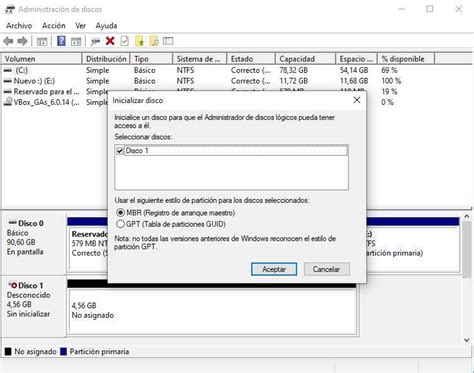The width and height of the screenshot is (474, 373).
Task: Click the drive icon next to Nuevo :) (E:)
Action: [x=8, y=81]
